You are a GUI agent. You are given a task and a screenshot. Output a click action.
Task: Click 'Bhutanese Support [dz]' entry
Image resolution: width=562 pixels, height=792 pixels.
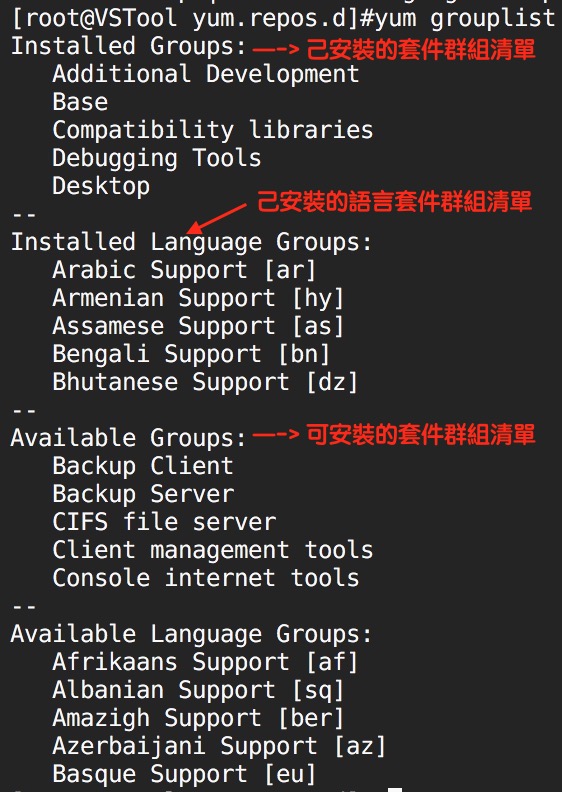(206, 382)
